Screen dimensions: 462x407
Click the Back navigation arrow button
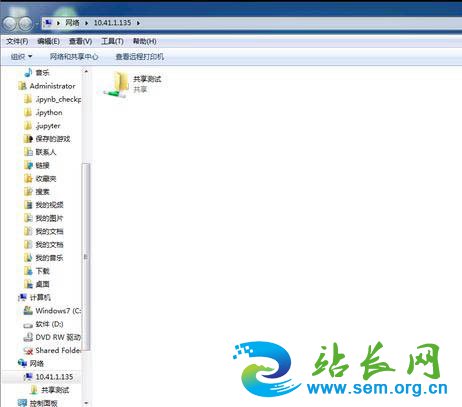(9, 23)
